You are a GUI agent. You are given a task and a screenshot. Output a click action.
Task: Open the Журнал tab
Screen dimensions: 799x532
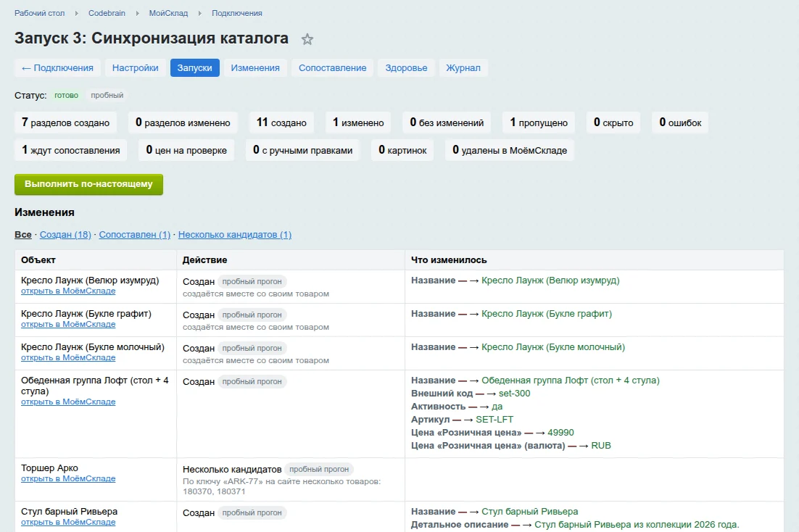[463, 68]
